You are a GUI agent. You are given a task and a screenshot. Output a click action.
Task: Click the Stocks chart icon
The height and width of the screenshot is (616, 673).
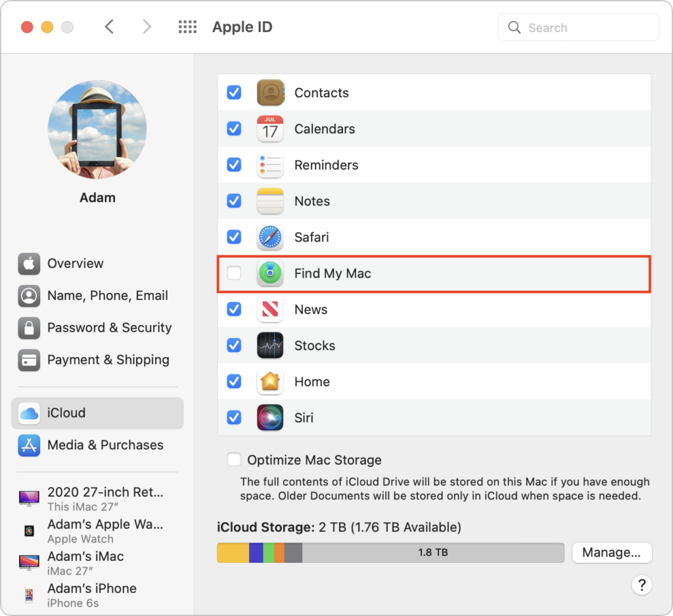point(270,345)
